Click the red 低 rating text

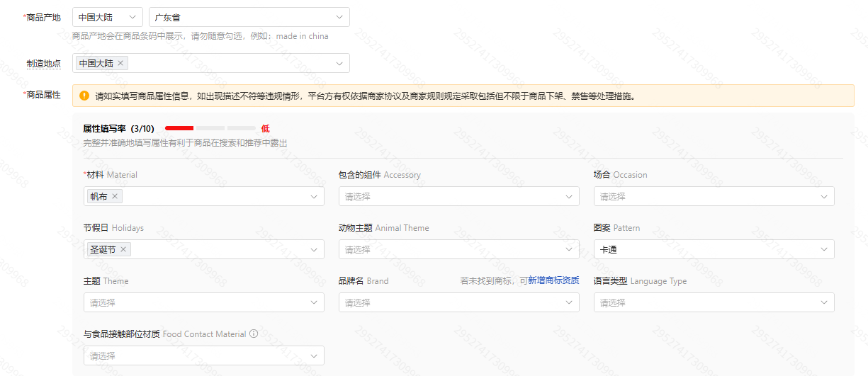pyautogui.click(x=265, y=129)
